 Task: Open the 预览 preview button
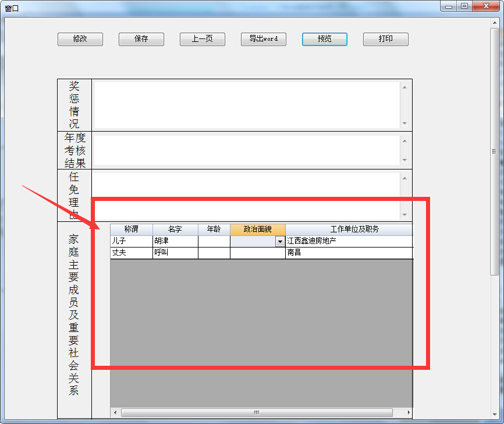325,39
